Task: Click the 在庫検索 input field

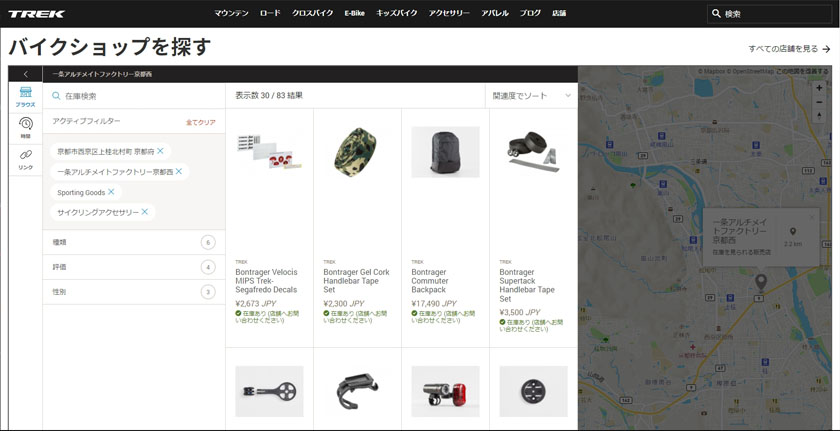Action: coord(134,96)
